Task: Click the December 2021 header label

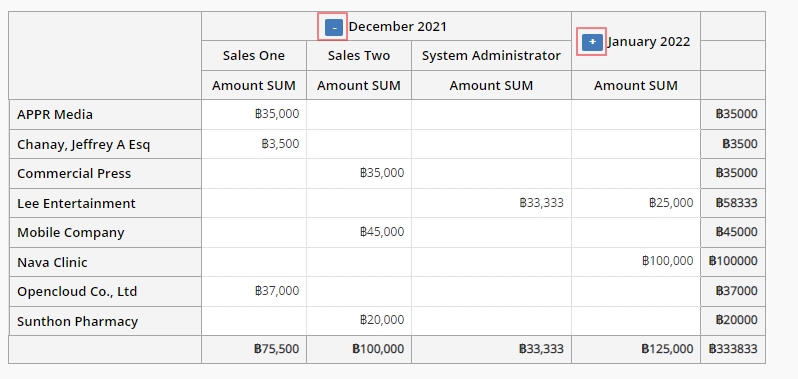Action: (397, 26)
